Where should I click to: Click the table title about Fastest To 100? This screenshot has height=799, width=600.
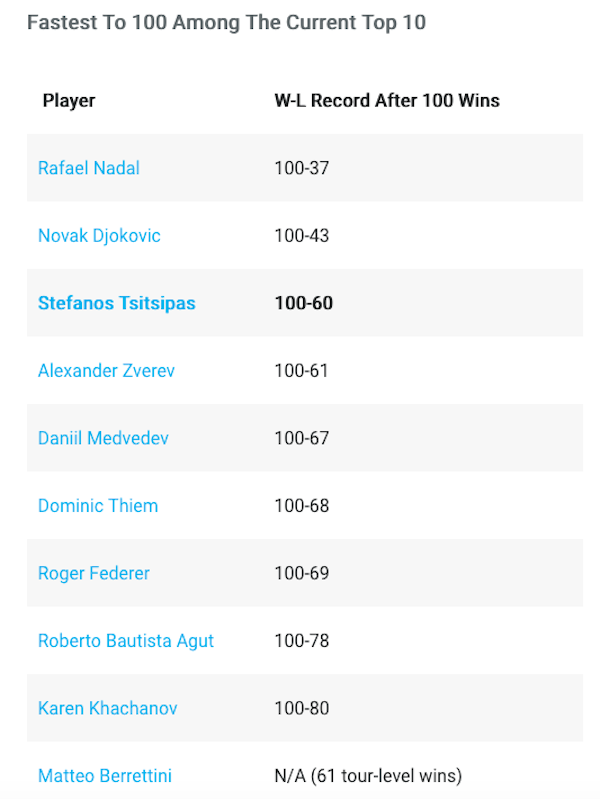pyautogui.click(x=226, y=22)
